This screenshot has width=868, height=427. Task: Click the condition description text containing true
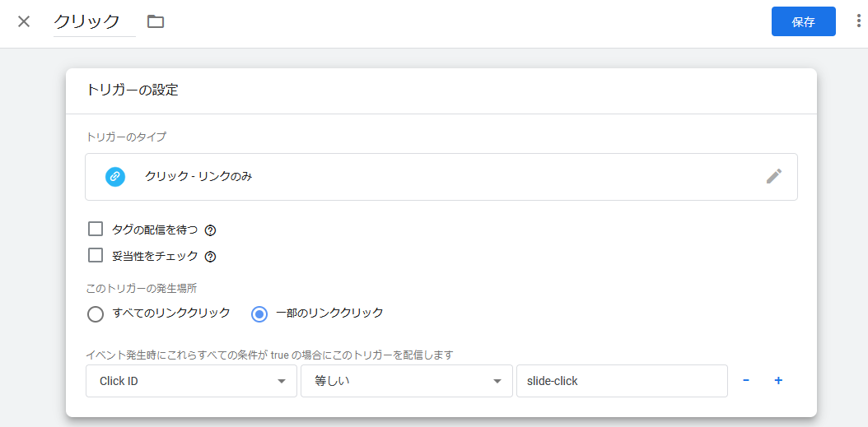(x=269, y=355)
